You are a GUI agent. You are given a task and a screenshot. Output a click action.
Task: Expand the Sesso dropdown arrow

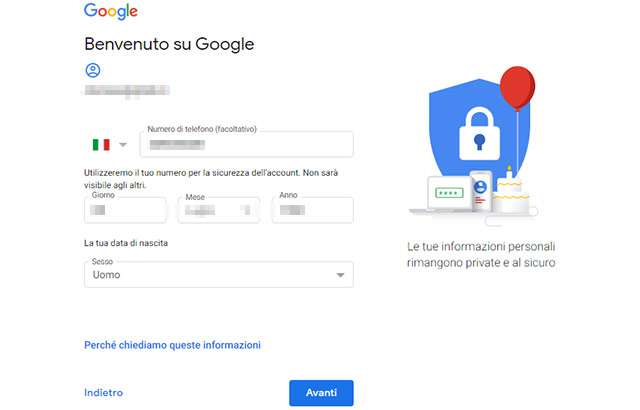pyautogui.click(x=340, y=275)
